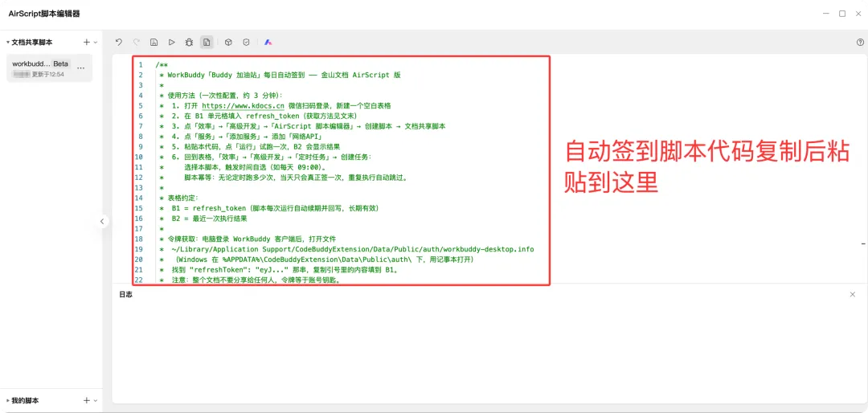The image size is (868, 413).
Task: Click the AirScript脚本编辑器 window title
Action: (43, 14)
